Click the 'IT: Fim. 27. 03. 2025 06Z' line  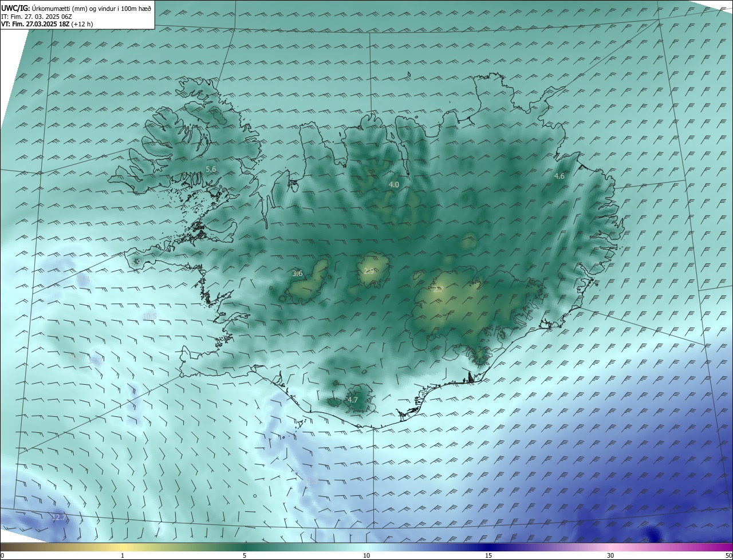pyautogui.click(x=36, y=17)
